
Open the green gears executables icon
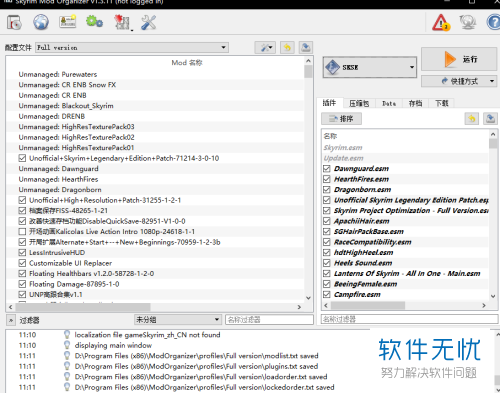[x=94, y=22]
